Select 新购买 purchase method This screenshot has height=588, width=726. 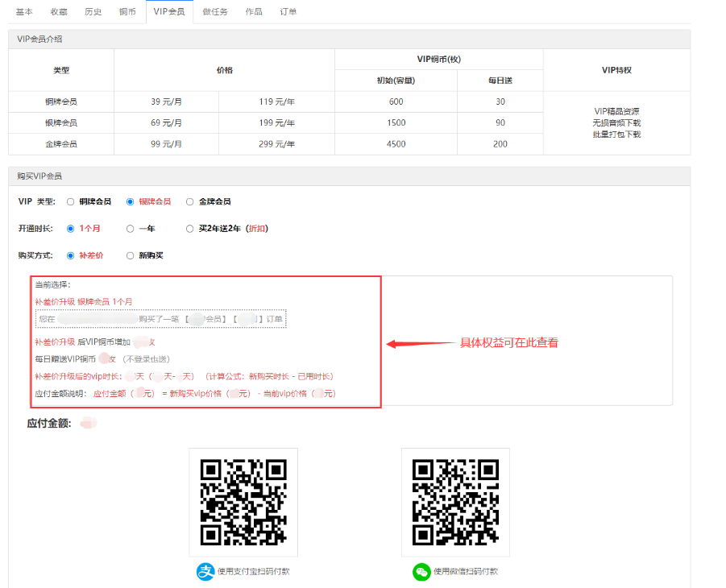pyautogui.click(x=130, y=255)
